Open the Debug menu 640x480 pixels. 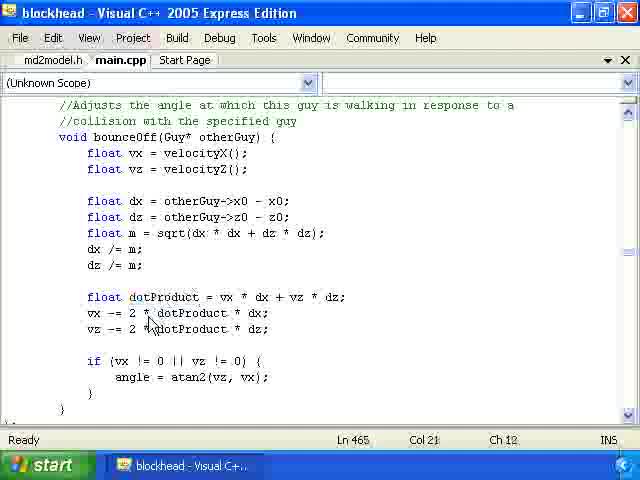tap(220, 38)
